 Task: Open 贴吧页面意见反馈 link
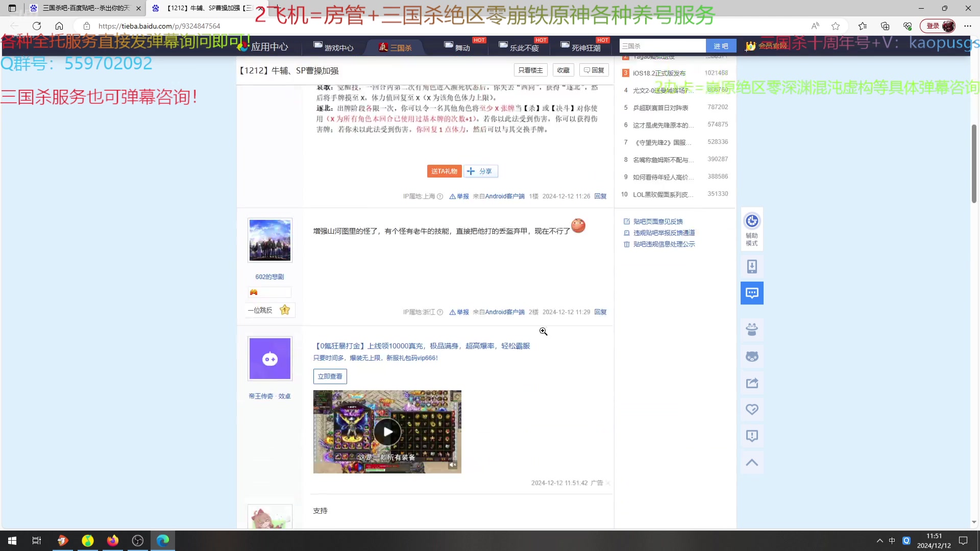[658, 221]
